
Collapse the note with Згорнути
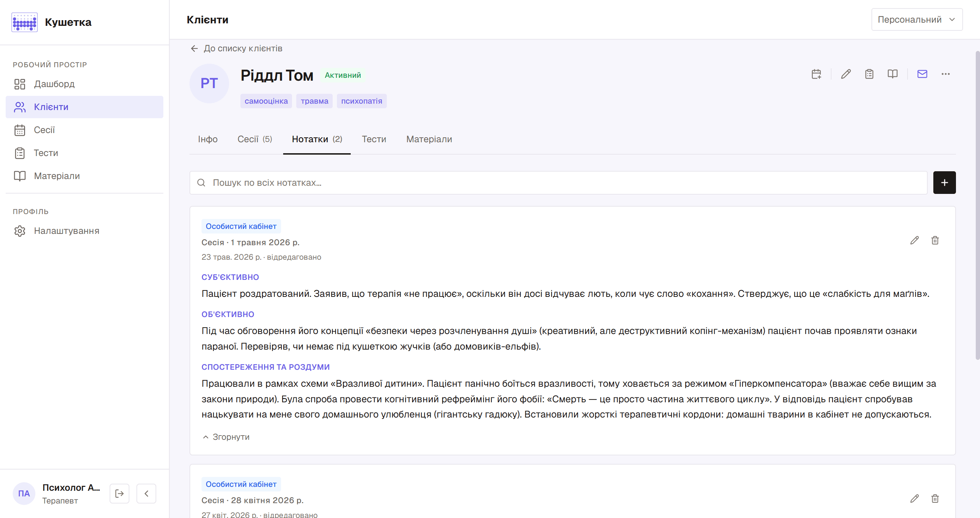point(226,437)
